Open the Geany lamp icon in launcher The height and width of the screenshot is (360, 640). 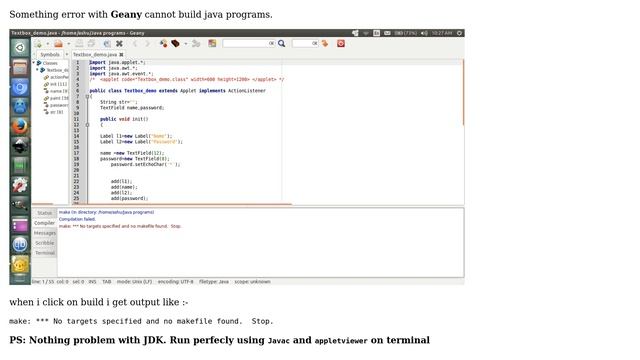(20, 264)
